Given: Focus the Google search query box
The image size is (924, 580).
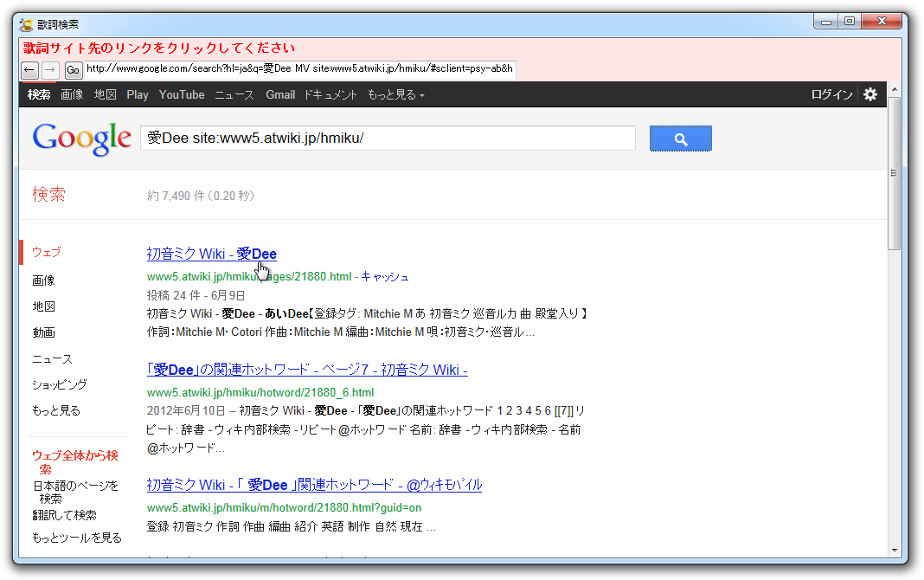Looking at the screenshot, I should pyautogui.click(x=388, y=138).
